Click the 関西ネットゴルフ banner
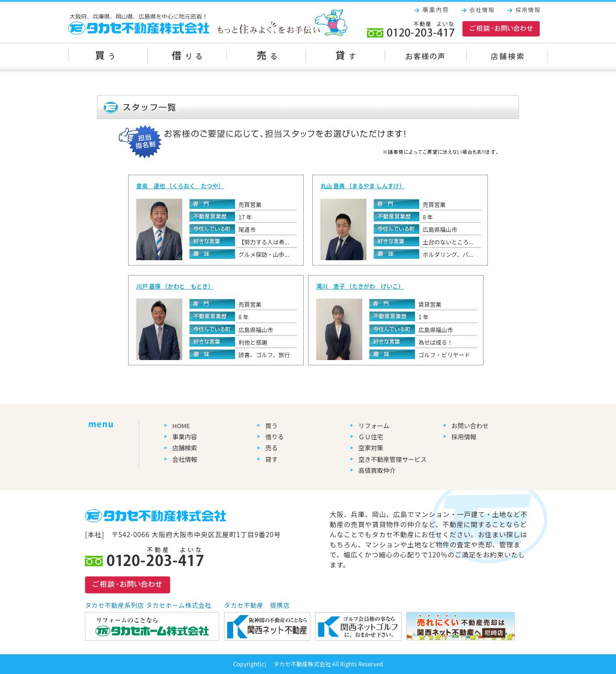 [358, 626]
